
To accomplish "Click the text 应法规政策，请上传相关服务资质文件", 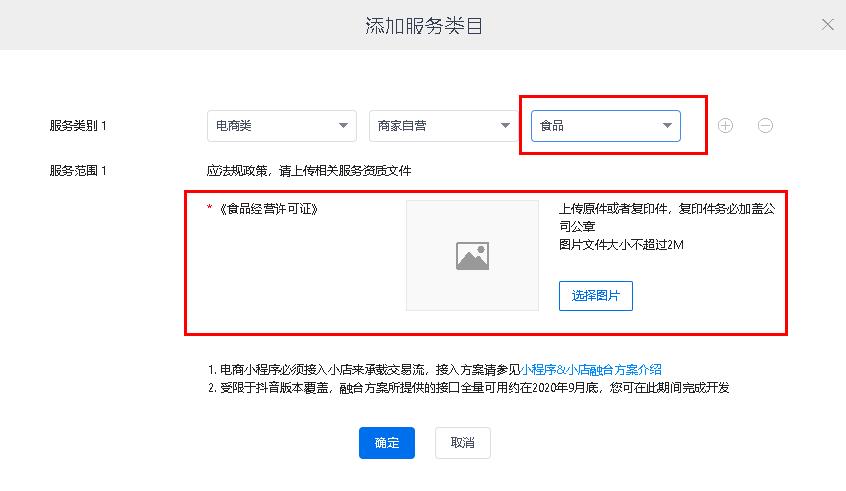I will [309, 171].
